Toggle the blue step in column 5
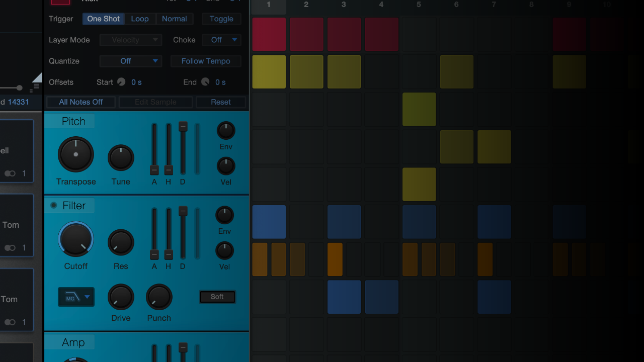Viewport: 644px width, 362px height. pos(419,222)
